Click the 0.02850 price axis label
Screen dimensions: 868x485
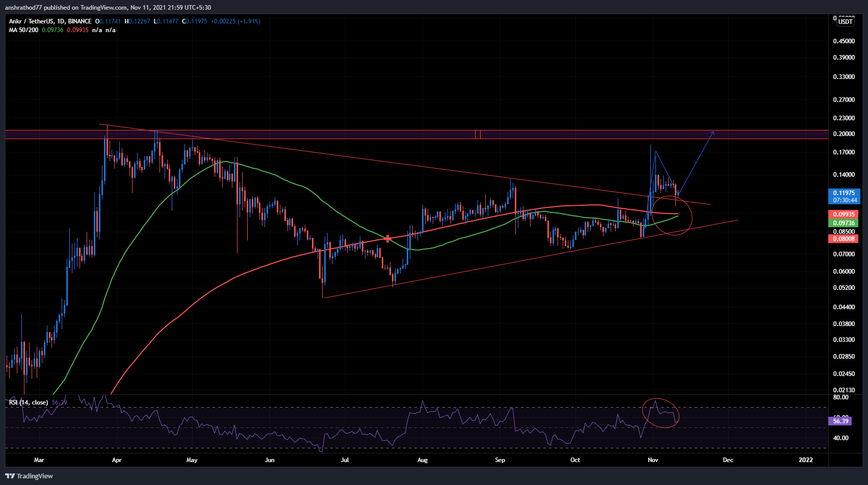[844, 357]
